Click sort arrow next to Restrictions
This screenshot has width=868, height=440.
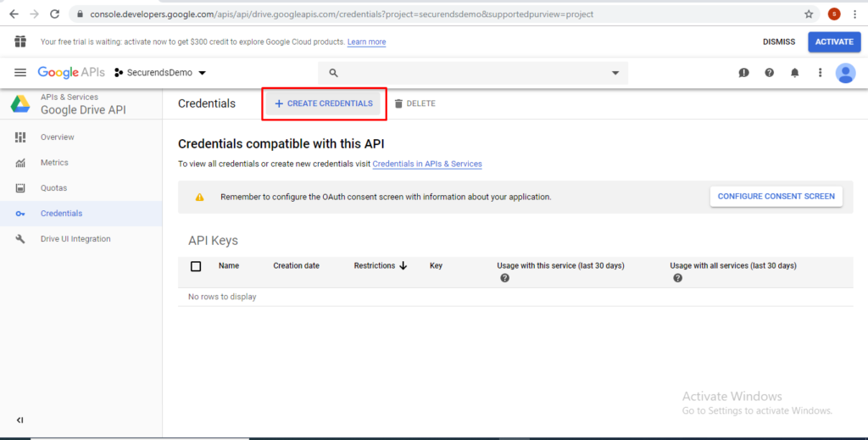click(x=403, y=265)
